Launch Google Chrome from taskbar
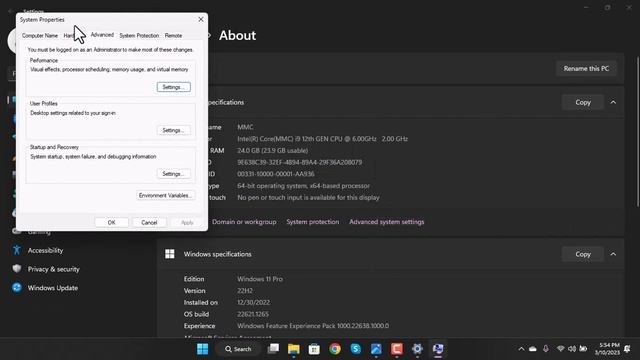The image size is (640, 360). point(335,349)
